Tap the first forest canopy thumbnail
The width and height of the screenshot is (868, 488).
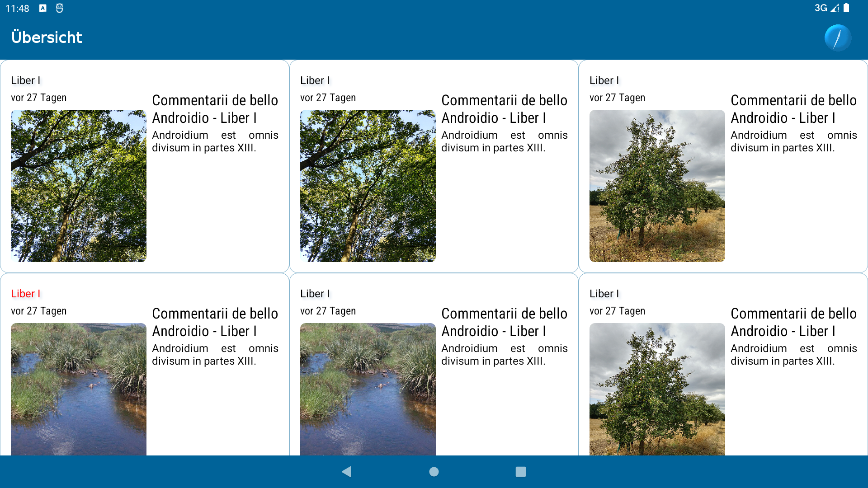pos(79,186)
